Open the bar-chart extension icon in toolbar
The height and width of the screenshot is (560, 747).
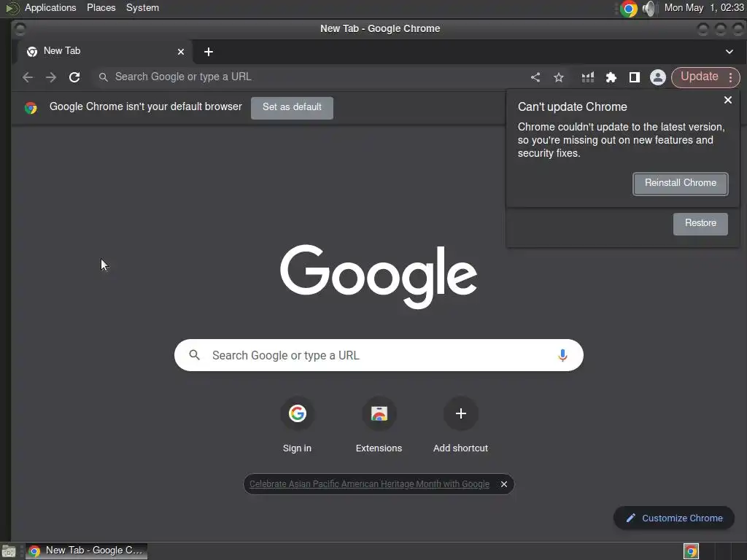pyautogui.click(x=588, y=77)
